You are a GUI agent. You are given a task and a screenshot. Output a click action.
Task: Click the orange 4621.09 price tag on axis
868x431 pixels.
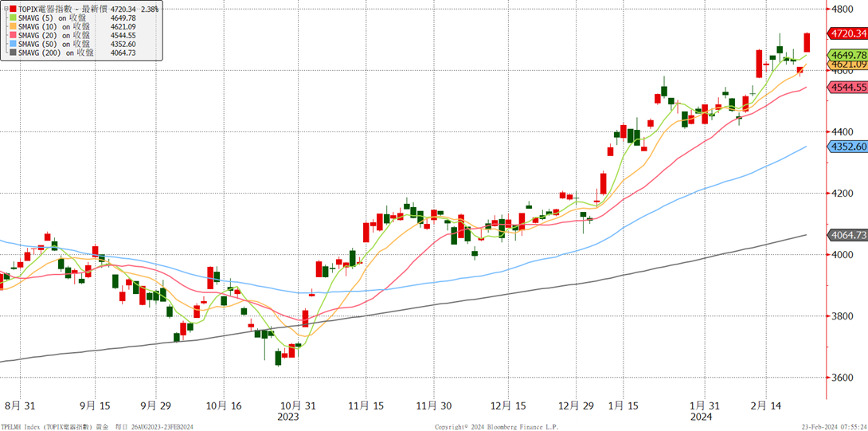[848, 65]
